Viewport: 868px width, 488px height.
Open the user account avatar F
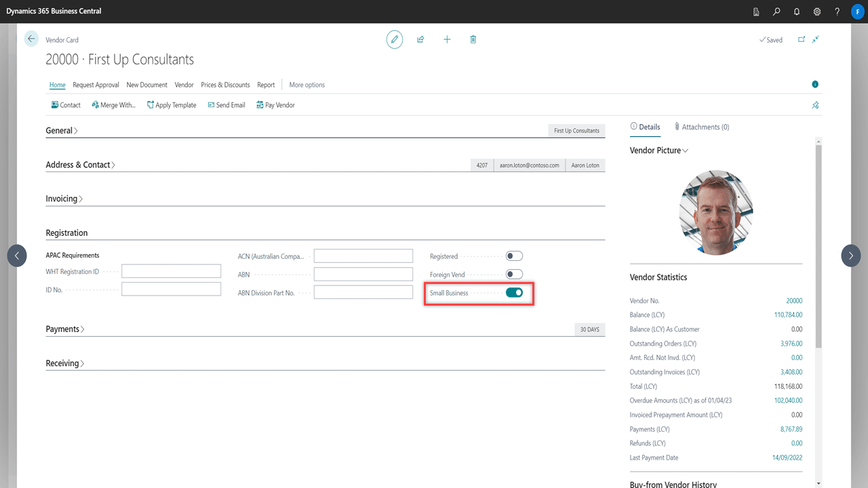856,12
